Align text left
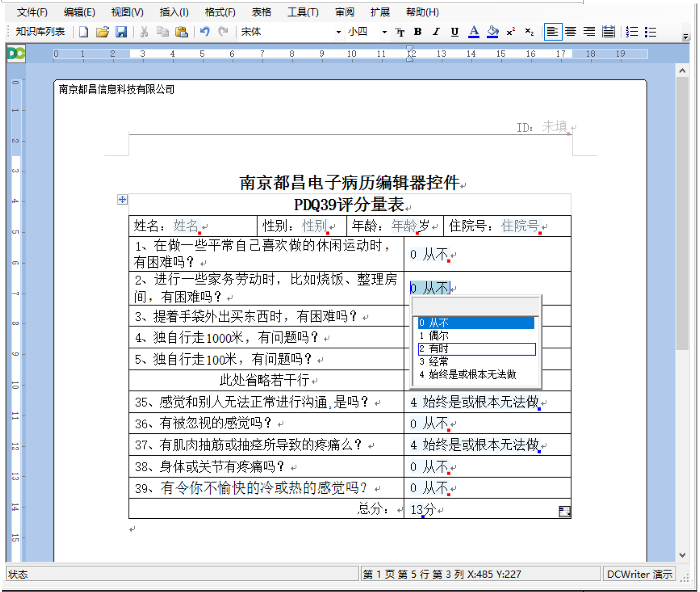The image size is (700, 592). (x=553, y=32)
